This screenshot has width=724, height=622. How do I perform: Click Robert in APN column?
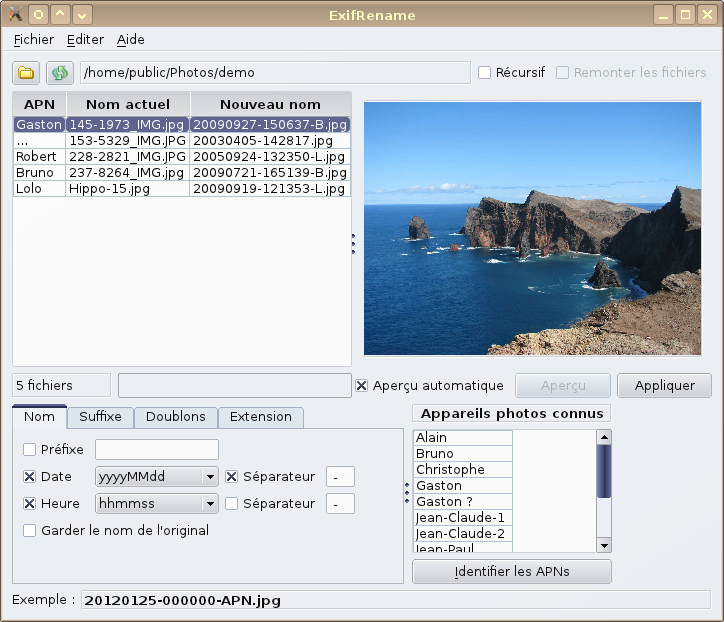[x=39, y=157]
